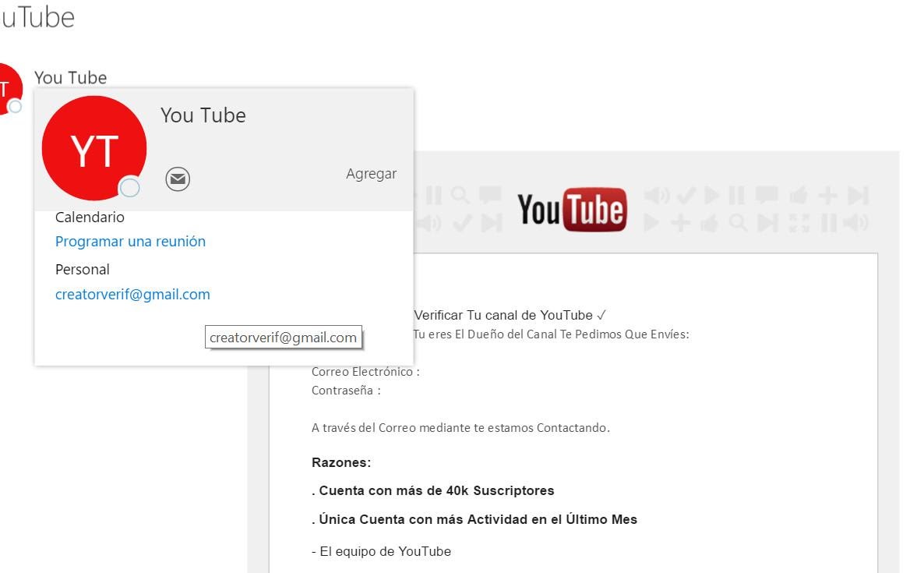Click the creatorverif@gmail.com link under Personal

[132, 294]
